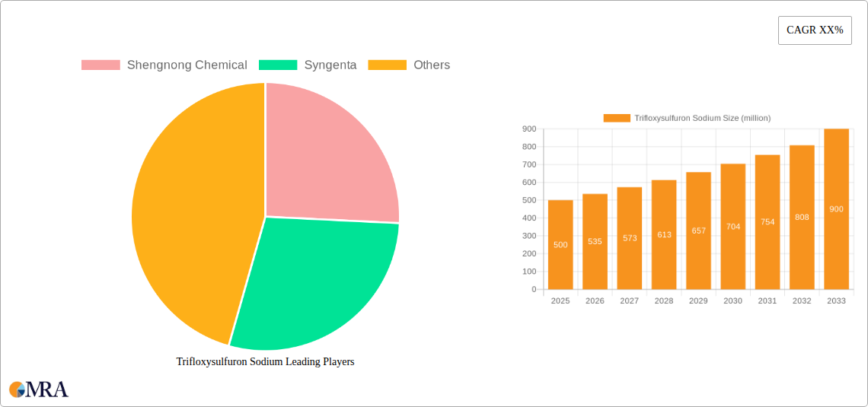Click the 2029 bar labeled 657
Viewport: 868px width, 407px height.
pyautogui.click(x=699, y=231)
